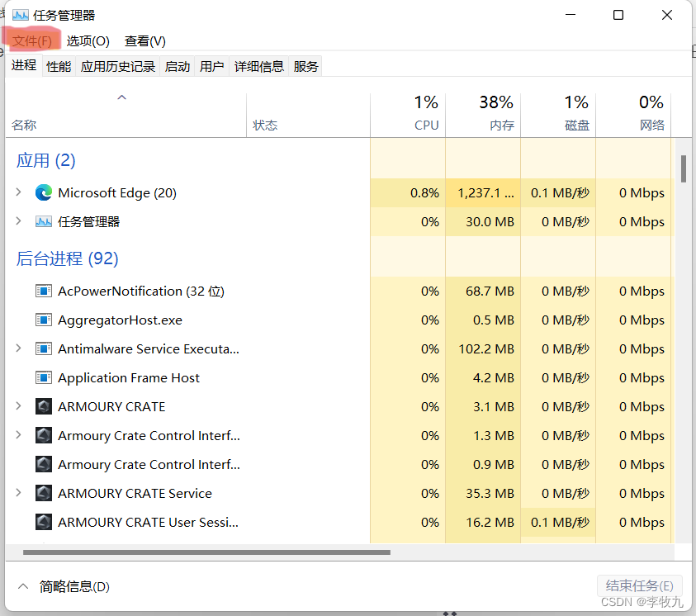
Task: Click the horizontal scrollbar thumb
Action: [x=207, y=552]
